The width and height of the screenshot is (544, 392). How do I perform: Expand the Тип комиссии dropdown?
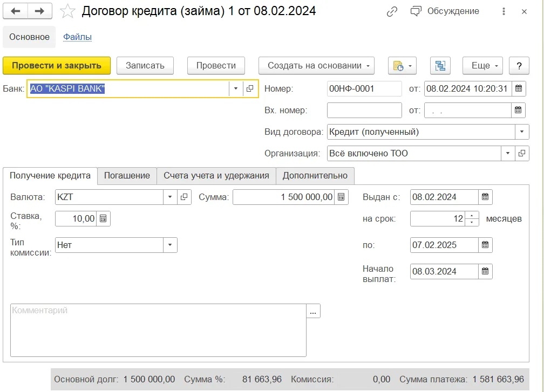click(x=170, y=245)
